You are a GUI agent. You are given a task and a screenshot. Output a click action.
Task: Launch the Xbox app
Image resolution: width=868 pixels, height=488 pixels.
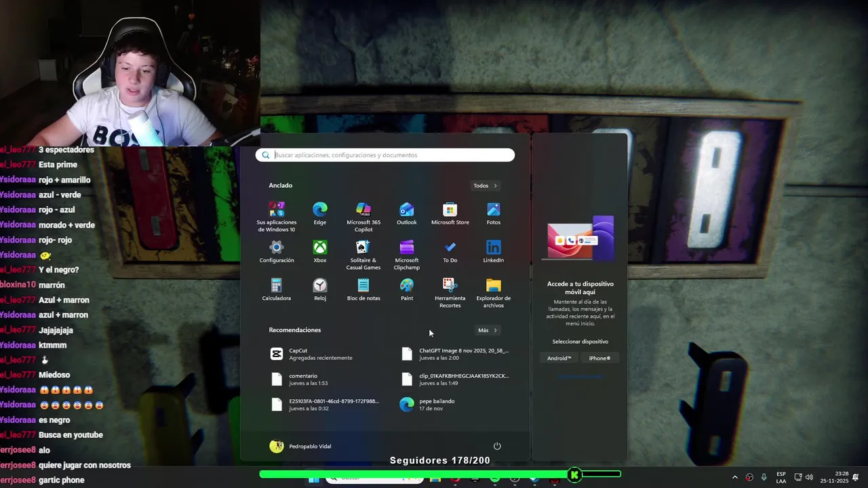coord(320,252)
